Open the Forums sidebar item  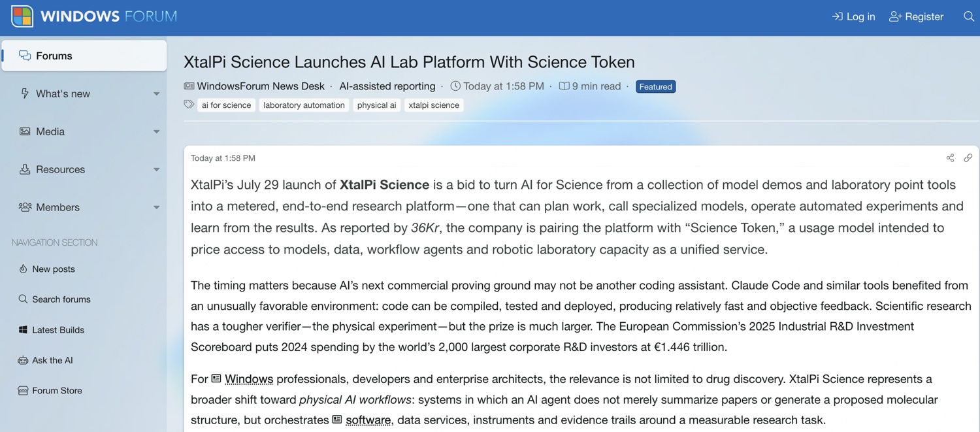point(84,56)
